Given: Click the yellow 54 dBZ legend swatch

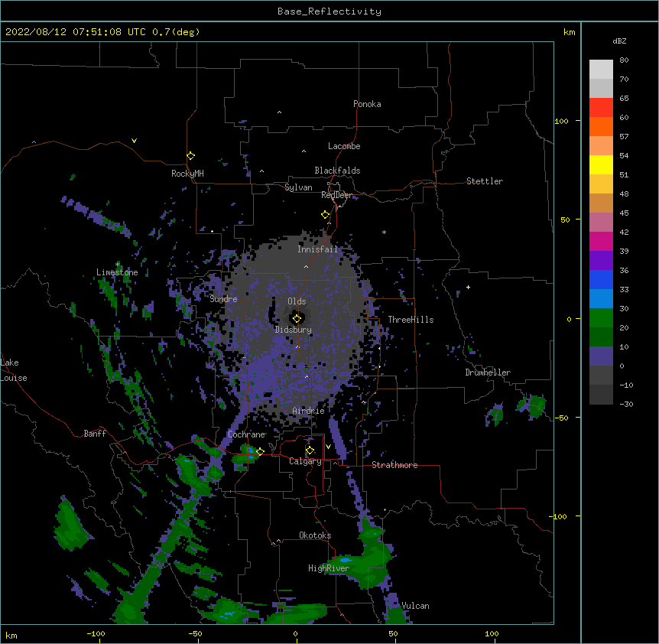Looking at the screenshot, I should (601, 164).
